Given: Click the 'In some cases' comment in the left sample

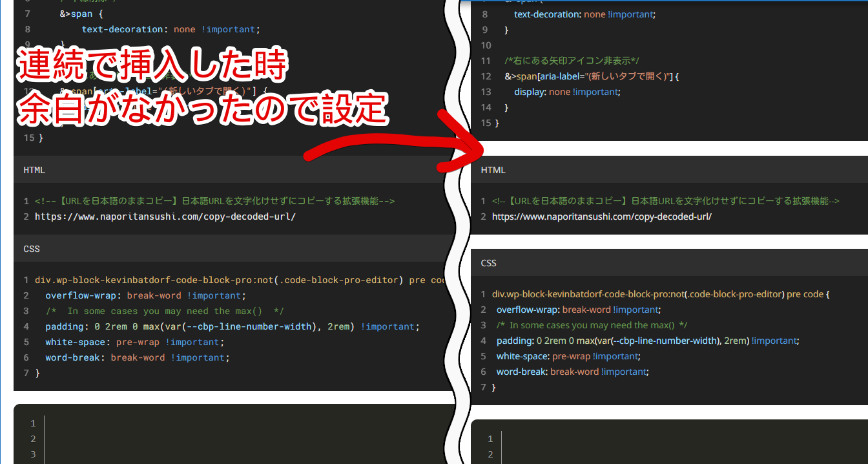Looking at the screenshot, I should point(165,311).
